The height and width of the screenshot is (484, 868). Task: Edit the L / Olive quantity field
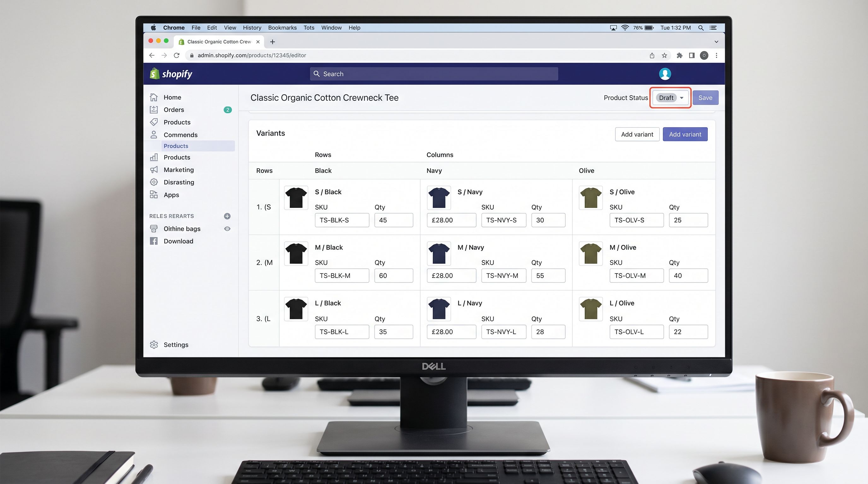pos(688,332)
